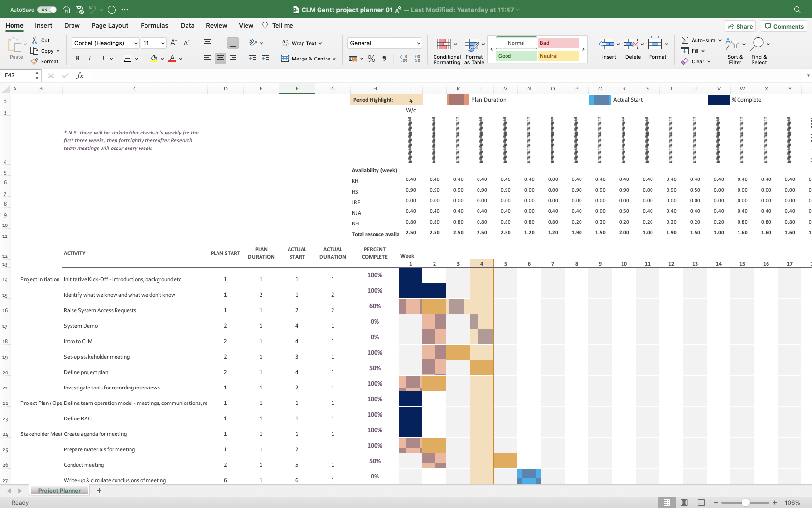812x508 pixels.
Task: Click the insert function fx icon
Action: pyautogui.click(x=80, y=75)
